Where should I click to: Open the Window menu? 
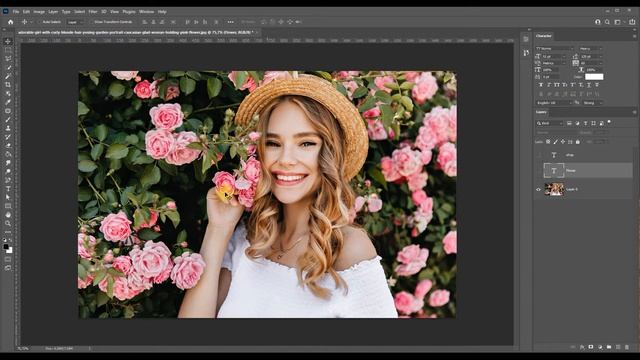tap(147, 12)
